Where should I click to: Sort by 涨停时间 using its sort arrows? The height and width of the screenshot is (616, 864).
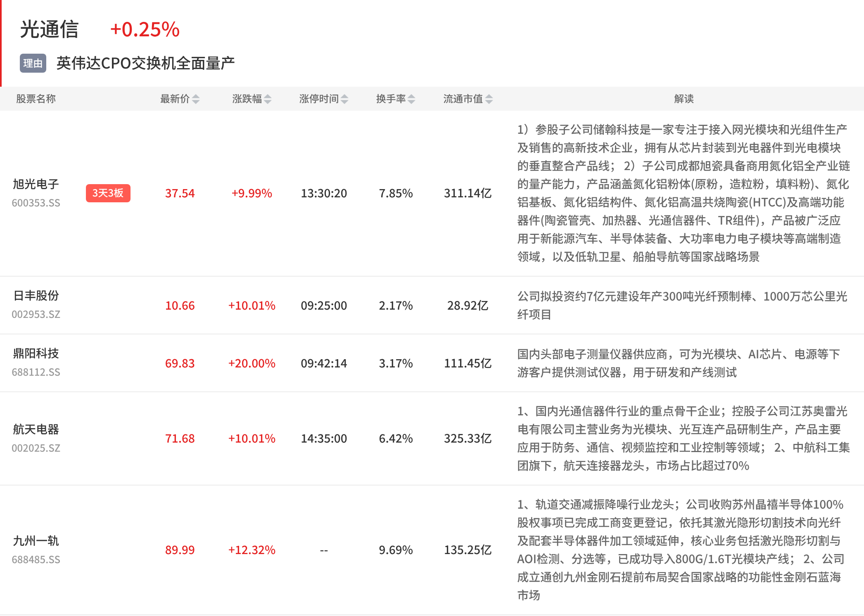[344, 99]
